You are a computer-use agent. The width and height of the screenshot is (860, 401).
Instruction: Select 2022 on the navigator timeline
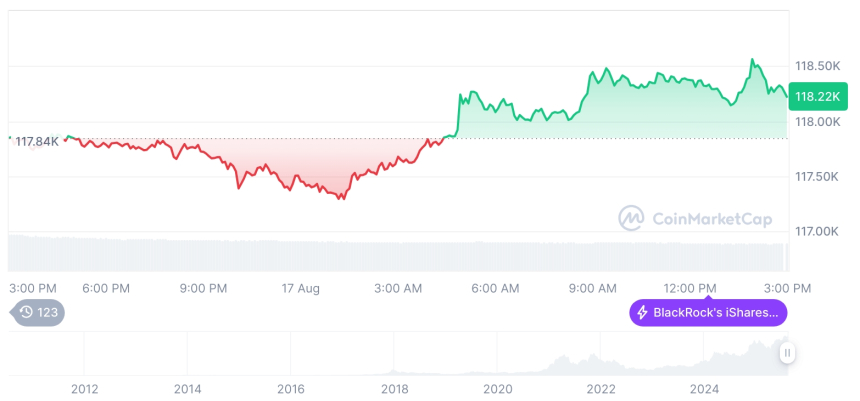tap(600, 389)
